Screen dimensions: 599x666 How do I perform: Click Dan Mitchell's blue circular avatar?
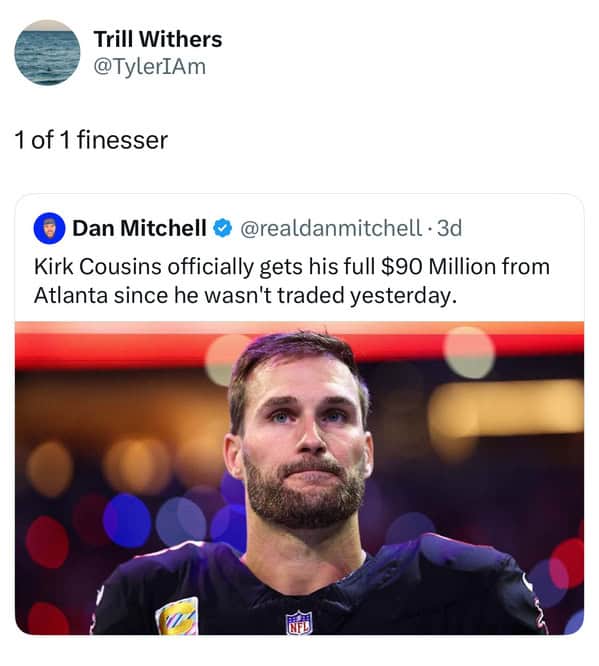49,228
